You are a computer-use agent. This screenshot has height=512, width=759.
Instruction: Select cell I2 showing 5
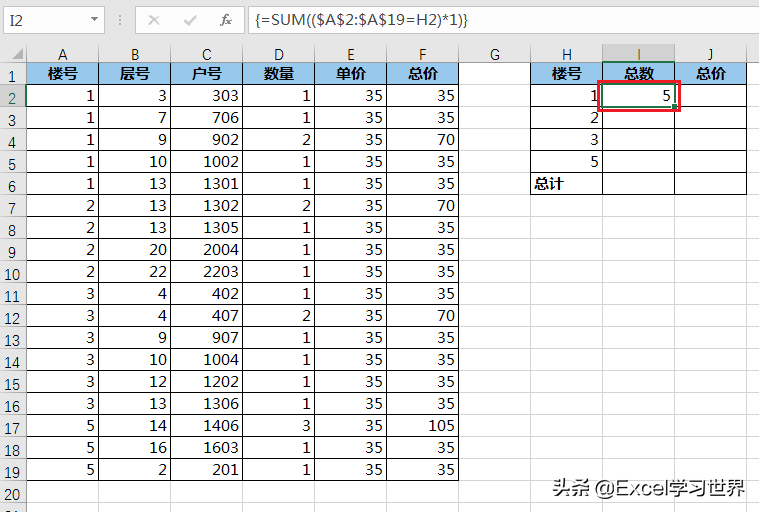point(638,96)
